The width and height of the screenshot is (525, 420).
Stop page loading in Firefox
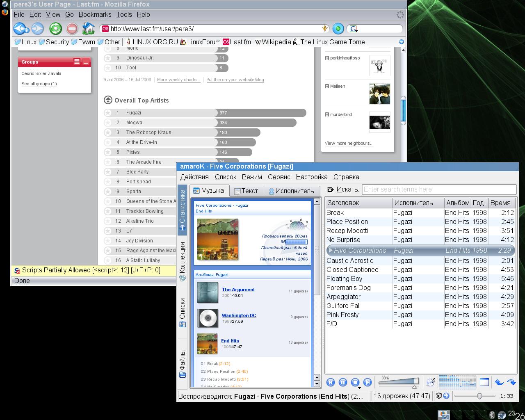(x=72, y=29)
